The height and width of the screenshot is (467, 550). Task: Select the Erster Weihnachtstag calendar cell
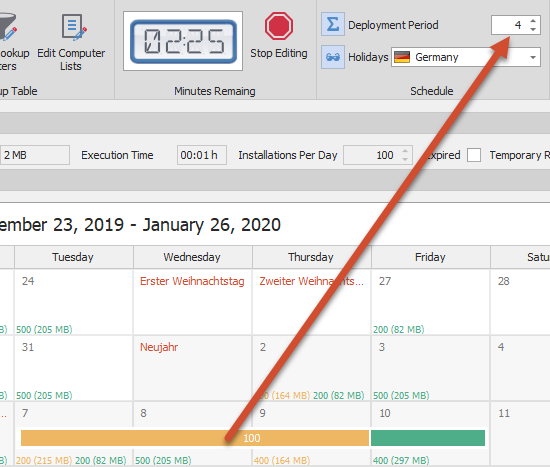[192, 302]
